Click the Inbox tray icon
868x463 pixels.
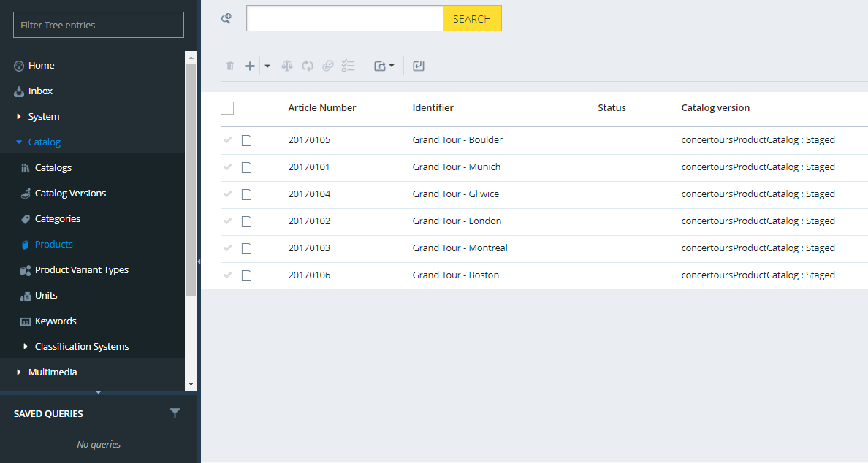(x=19, y=91)
